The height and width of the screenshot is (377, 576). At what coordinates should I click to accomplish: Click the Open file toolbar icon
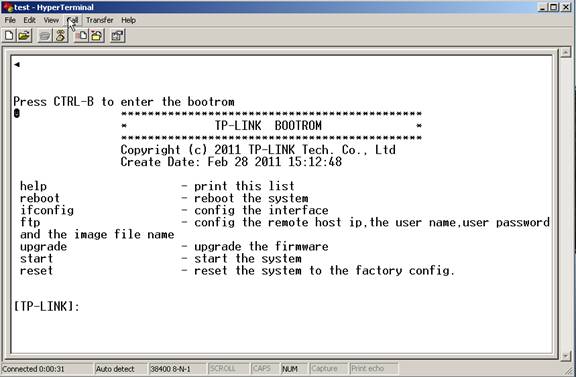24,36
